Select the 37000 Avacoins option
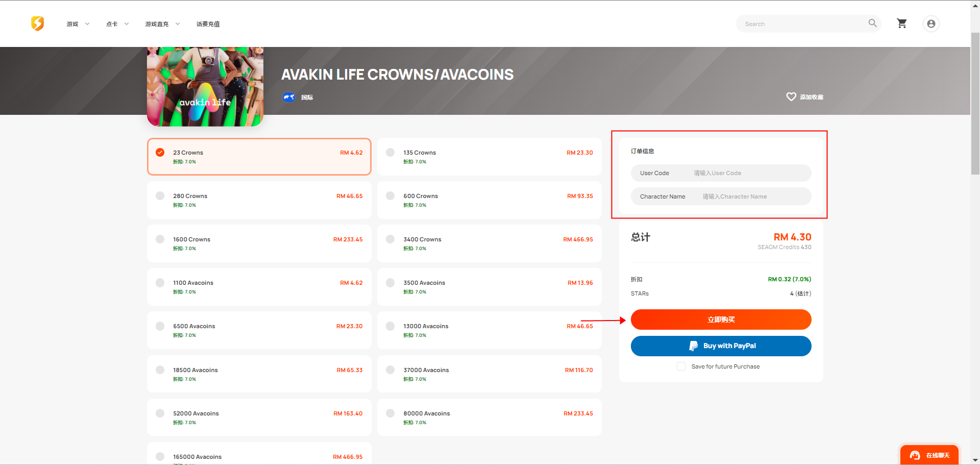Image resolution: width=980 pixels, height=465 pixels. (x=489, y=374)
